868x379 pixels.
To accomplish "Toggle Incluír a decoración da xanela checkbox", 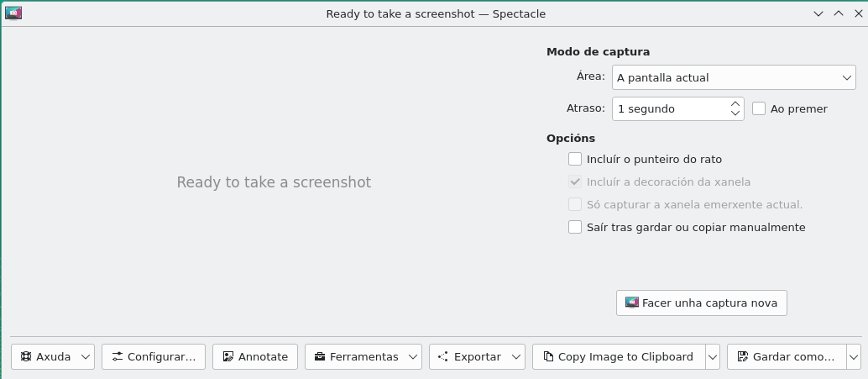I will [x=575, y=182].
